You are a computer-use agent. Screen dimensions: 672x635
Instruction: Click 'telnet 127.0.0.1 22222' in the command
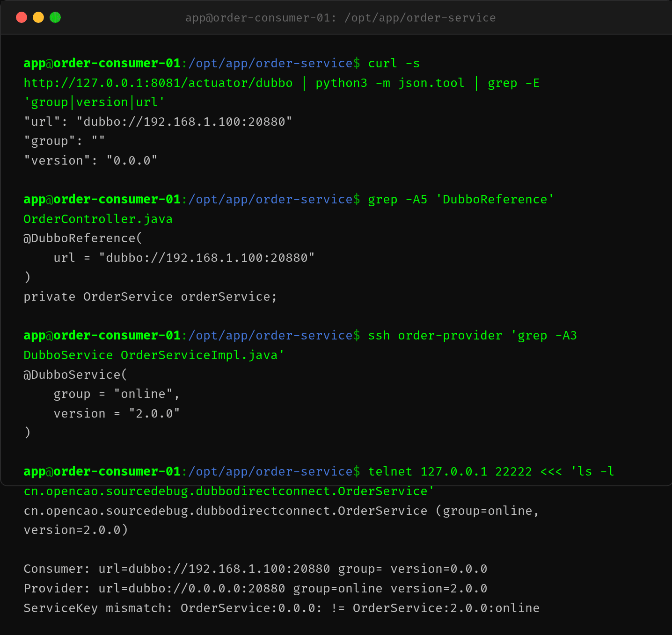click(x=450, y=471)
